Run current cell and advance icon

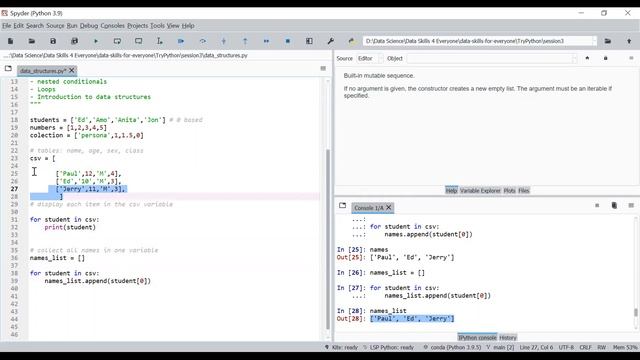point(139,41)
